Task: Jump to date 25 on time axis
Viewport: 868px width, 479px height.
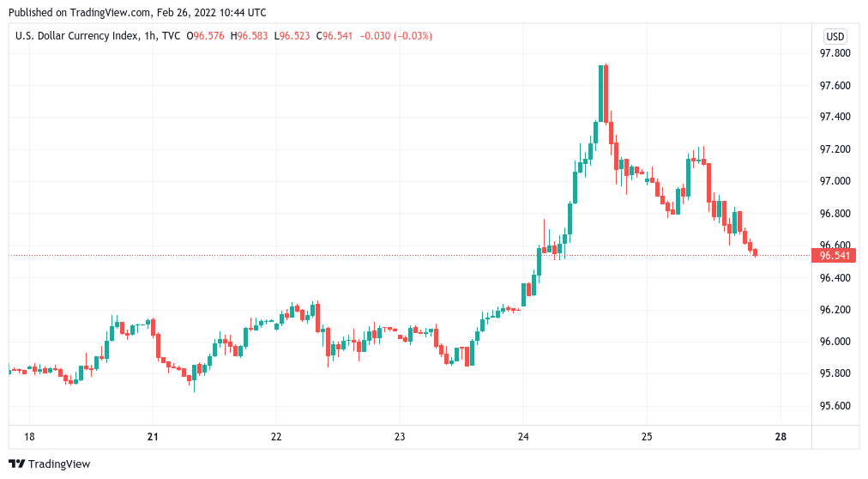Action: (647, 437)
